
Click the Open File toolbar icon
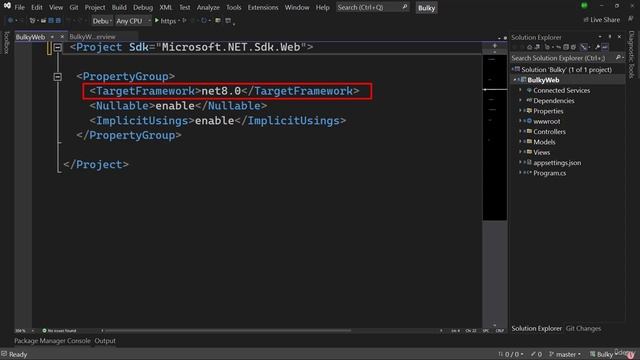click(43, 20)
